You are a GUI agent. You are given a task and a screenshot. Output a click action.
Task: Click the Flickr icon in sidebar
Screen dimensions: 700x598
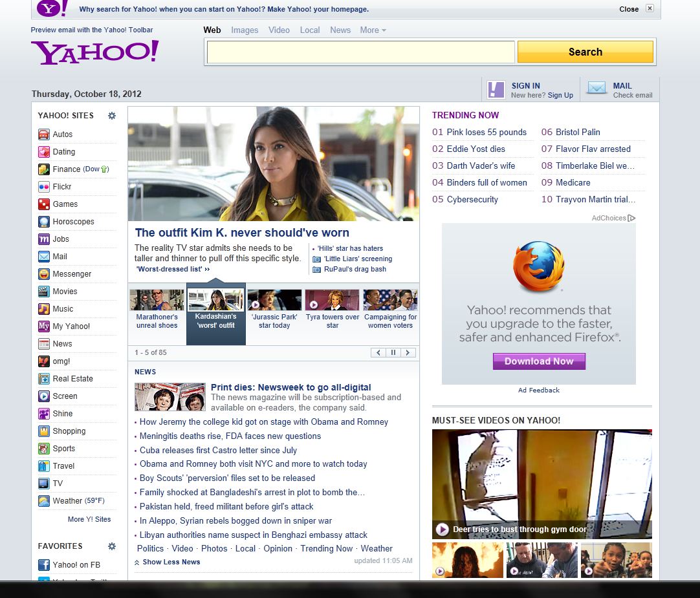43,187
